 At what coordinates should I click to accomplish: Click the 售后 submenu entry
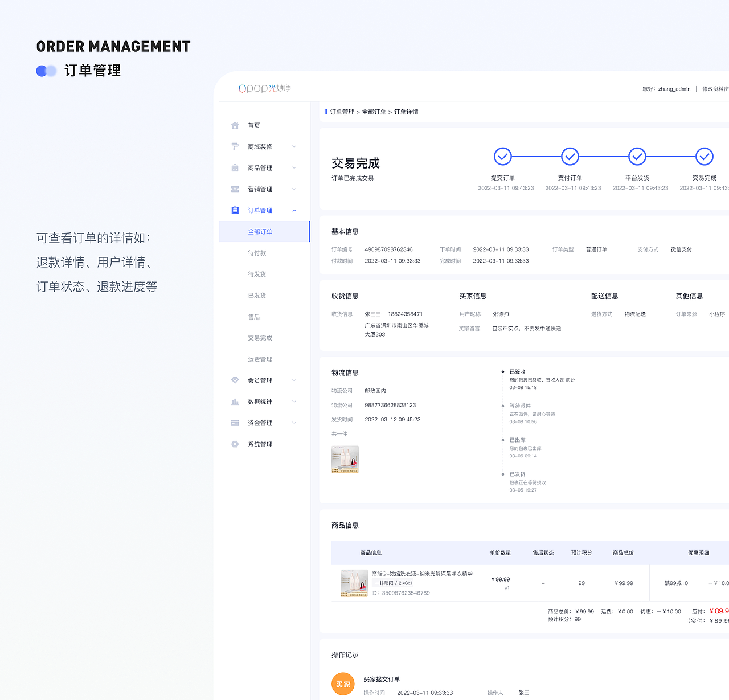click(x=254, y=316)
